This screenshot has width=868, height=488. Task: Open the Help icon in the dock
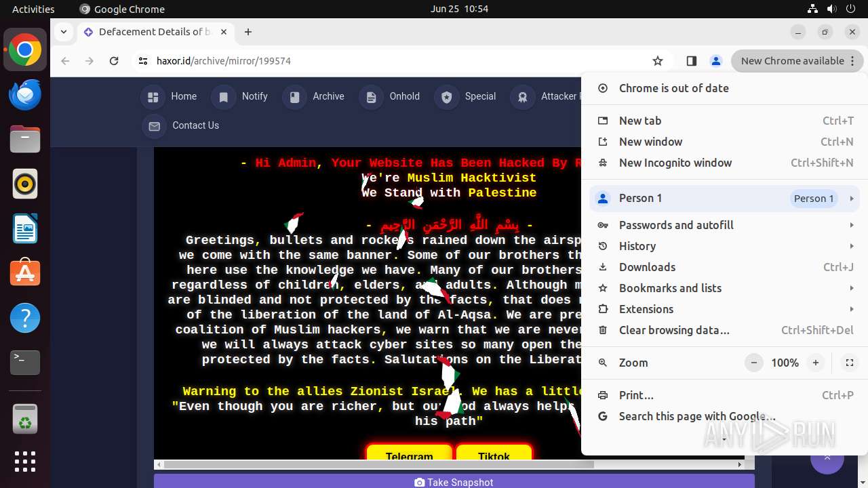(25, 318)
